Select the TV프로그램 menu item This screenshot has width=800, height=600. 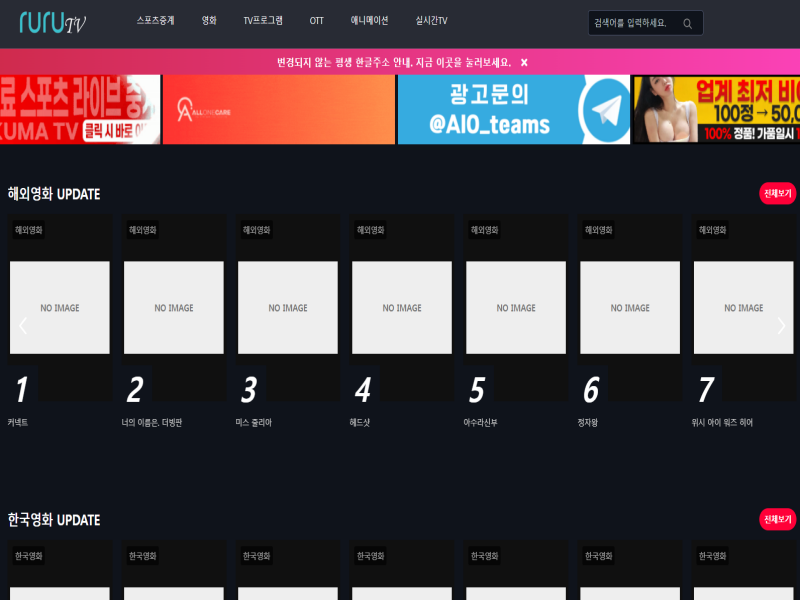pos(263,21)
